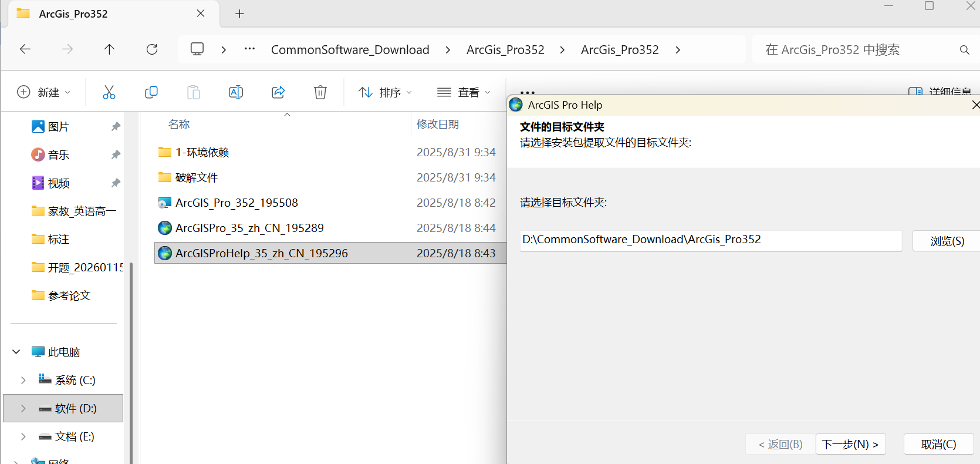Screen dimensions: 980x464
Task: Collapse the 此电脑 tree node
Action: tap(16, 352)
